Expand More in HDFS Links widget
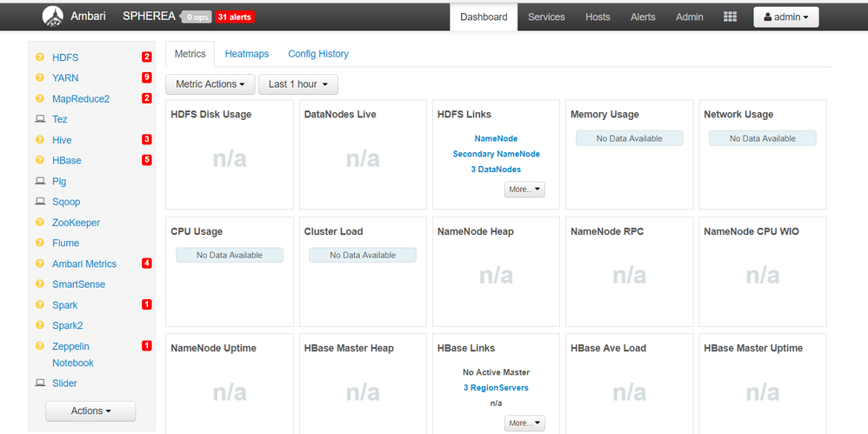Screen dimensions: 868x434 524,189
